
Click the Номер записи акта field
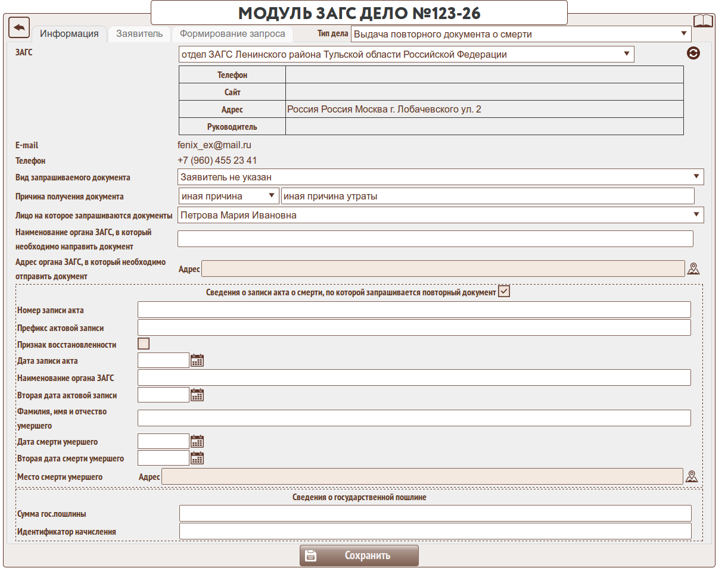coord(414,310)
